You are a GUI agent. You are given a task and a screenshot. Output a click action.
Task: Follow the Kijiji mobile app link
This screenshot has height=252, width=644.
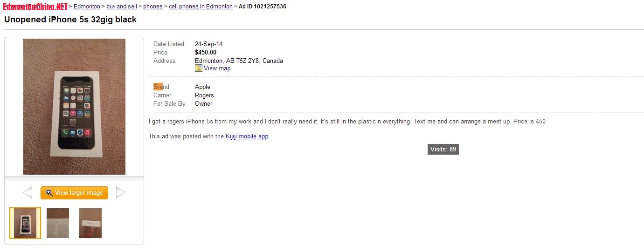click(247, 136)
